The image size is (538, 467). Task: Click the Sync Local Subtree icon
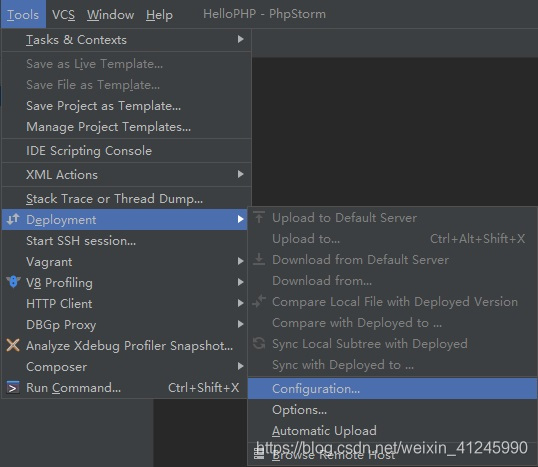259,343
